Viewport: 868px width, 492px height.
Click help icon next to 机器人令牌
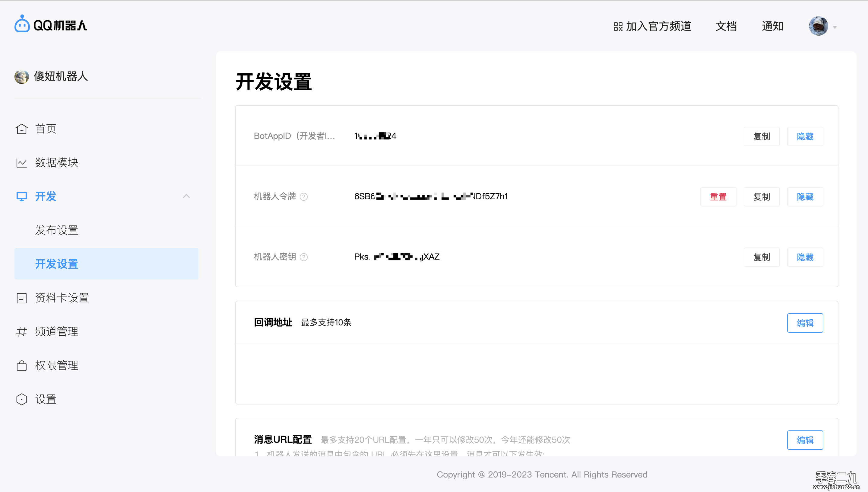point(303,197)
